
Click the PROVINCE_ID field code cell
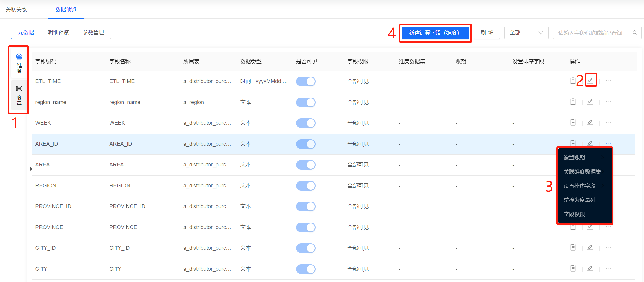tap(53, 206)
